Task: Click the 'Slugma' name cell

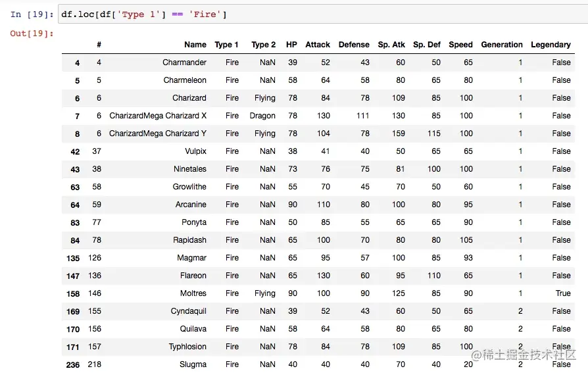Action: tap(193, 364)
